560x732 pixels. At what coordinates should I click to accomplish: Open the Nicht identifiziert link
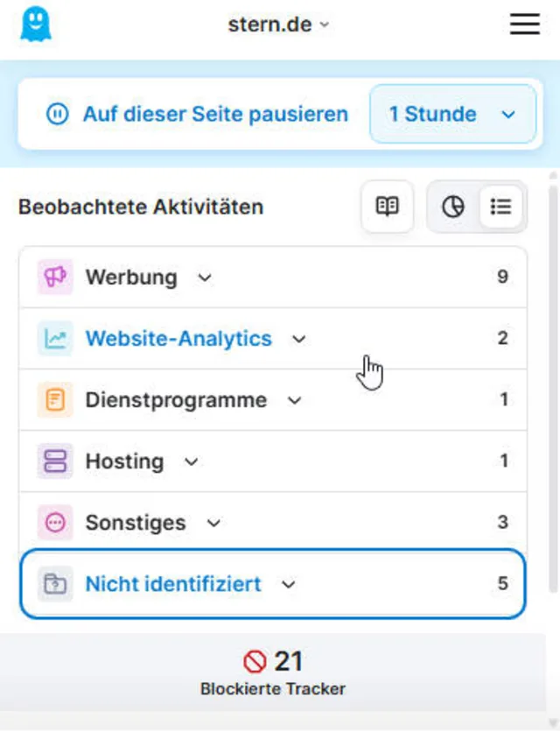[x=172, y=584]
